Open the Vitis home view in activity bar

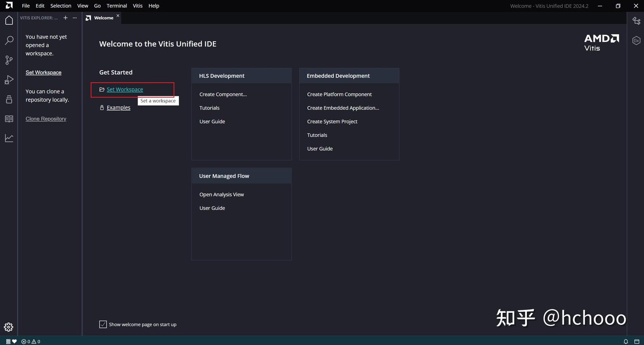pyautogui.click(x=9, y=20)
